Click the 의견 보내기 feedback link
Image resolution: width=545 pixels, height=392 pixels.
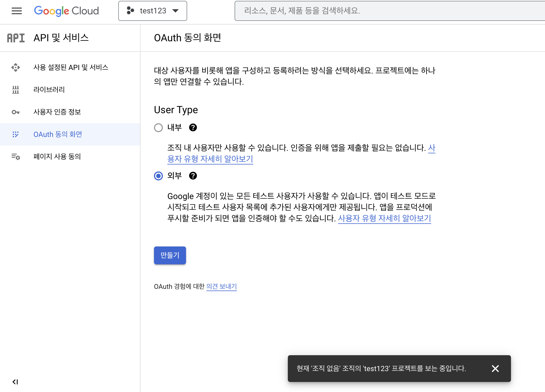221,287
